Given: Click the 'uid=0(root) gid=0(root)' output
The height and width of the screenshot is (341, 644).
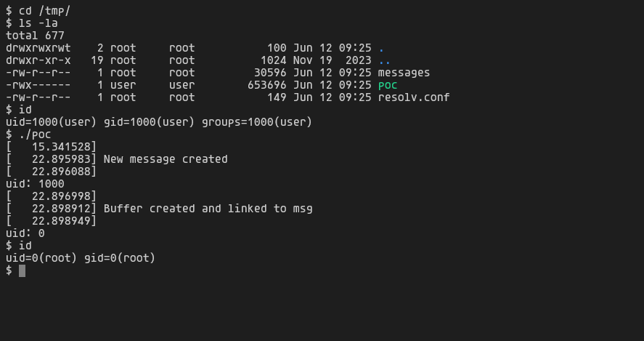Looking at the screenshot, I should (81, 258).
